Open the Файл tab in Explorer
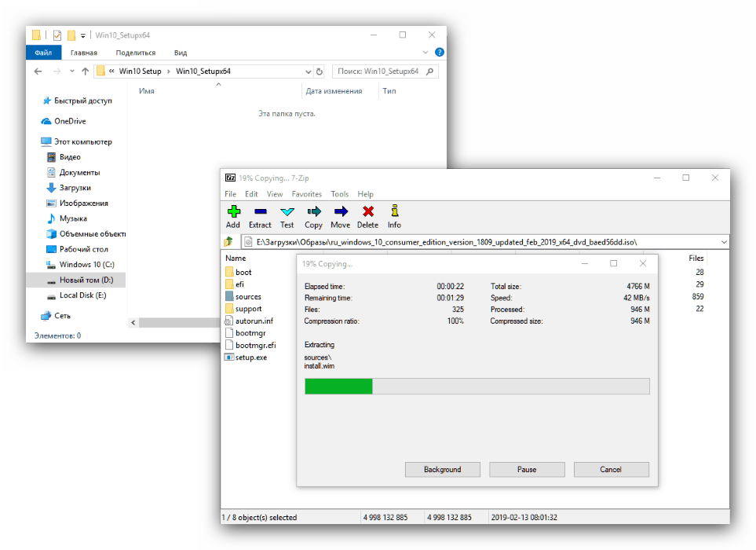The height and width of the screenshot is (550, 756). (x=43, y=52)
